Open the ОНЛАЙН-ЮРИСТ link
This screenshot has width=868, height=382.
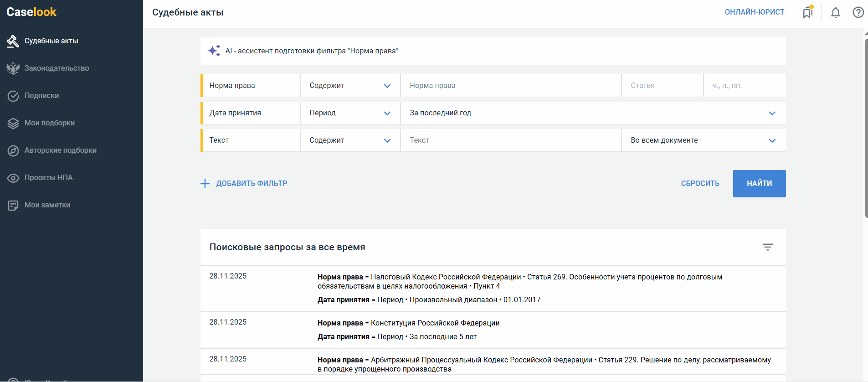[754, 12]
